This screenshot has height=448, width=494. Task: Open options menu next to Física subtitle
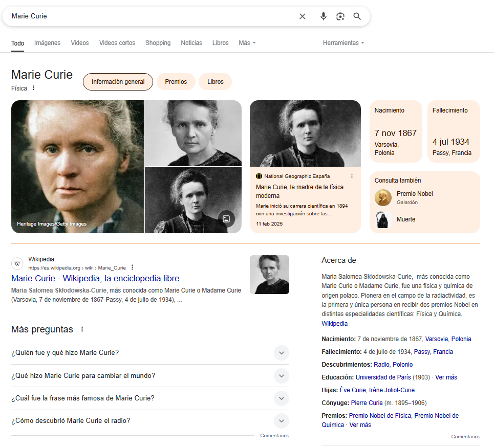pyautogui.click(x=34, y=88)
